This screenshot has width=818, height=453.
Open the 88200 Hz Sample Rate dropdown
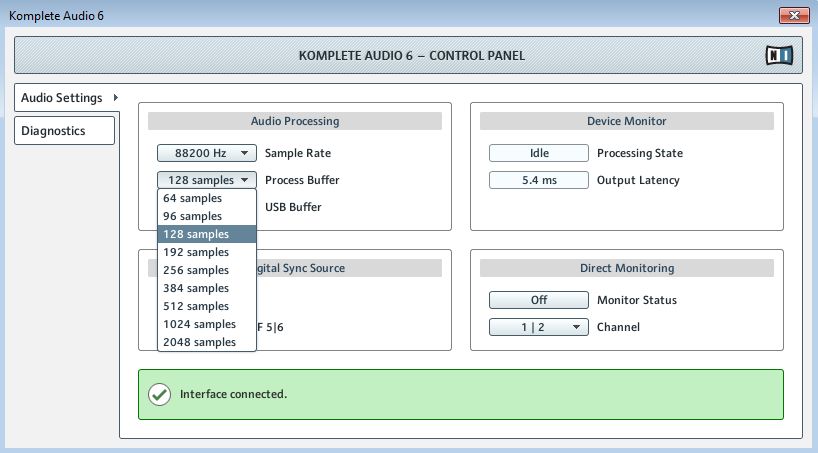point(207,153)
